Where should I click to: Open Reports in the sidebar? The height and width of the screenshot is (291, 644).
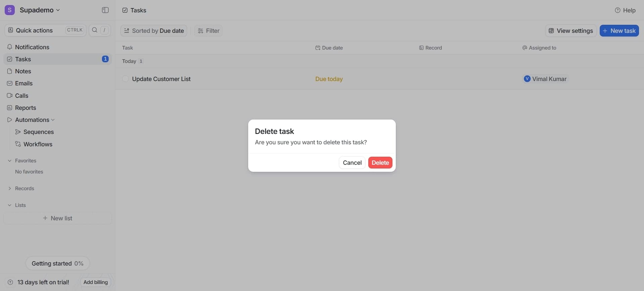[x=25, y=108]
